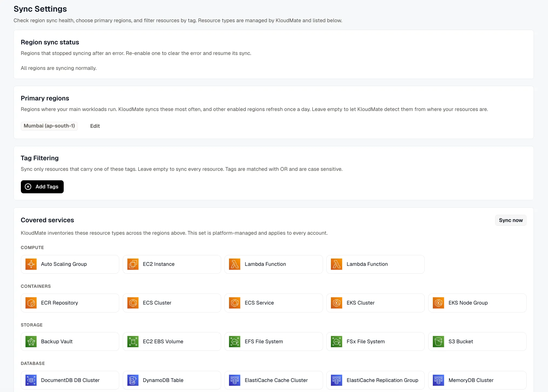This screenshot has width=548, height=392.
Task: Click the EKS Cluster icon
Action: point(337,303)
